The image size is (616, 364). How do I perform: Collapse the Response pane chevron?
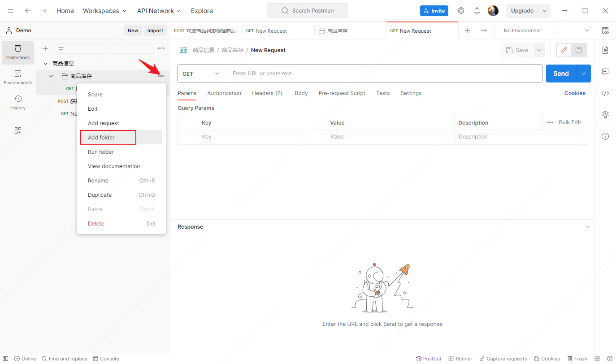[x=587, y=227]
